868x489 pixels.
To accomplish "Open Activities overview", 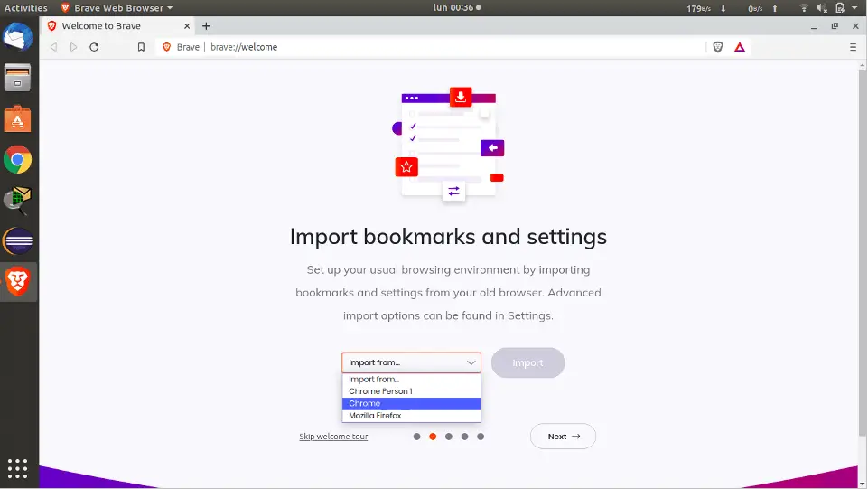I will click(x=26, y=8).
